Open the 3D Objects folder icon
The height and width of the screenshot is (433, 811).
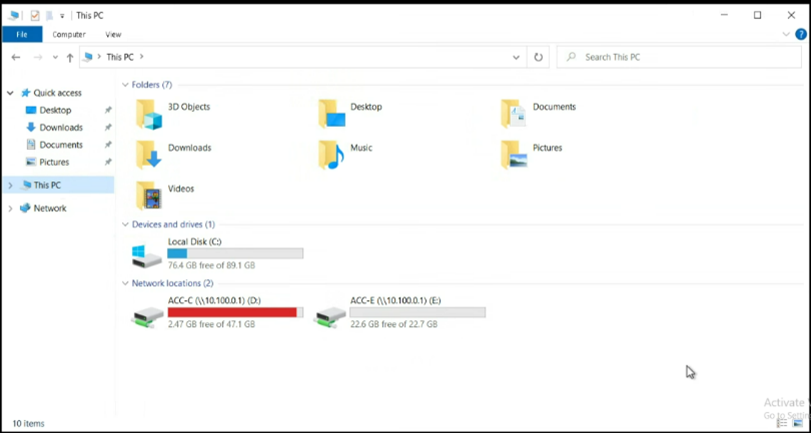[x=149, y=114]
